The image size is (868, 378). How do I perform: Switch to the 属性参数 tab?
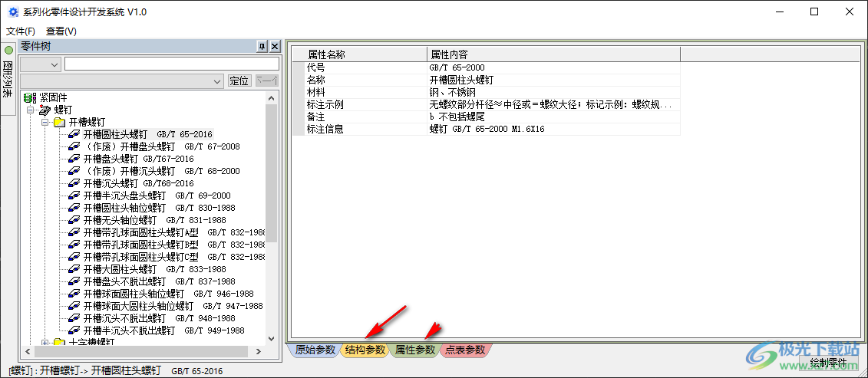pos(415,350)
